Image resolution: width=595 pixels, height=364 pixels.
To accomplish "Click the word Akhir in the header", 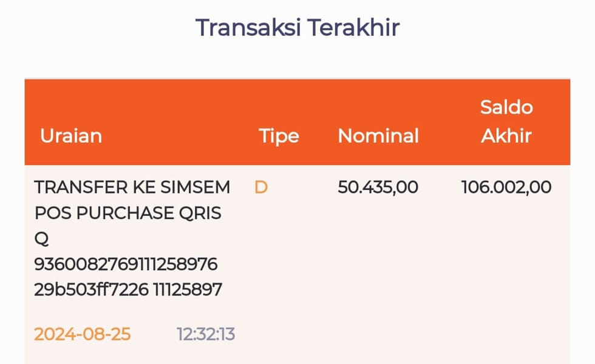I will tap(506, 135).
